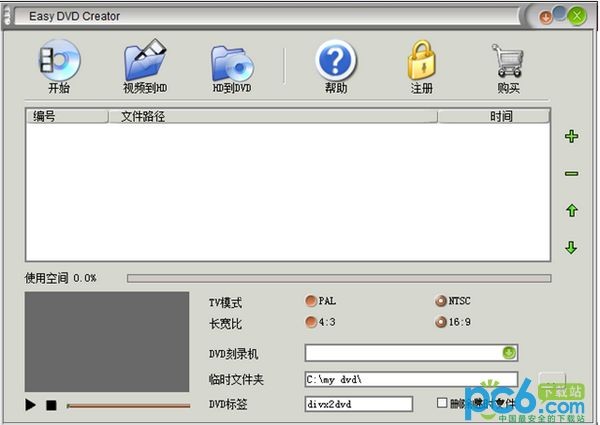The width and height of the screenshot is (600, 425).
Task: Play the video preview
Action: pos(30,405)
